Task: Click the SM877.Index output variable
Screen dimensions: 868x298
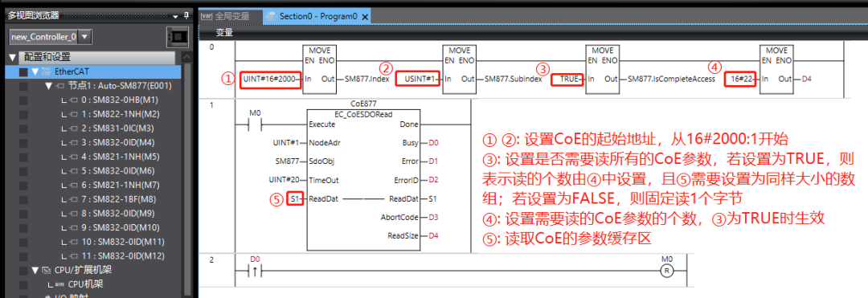Action: 367,80
